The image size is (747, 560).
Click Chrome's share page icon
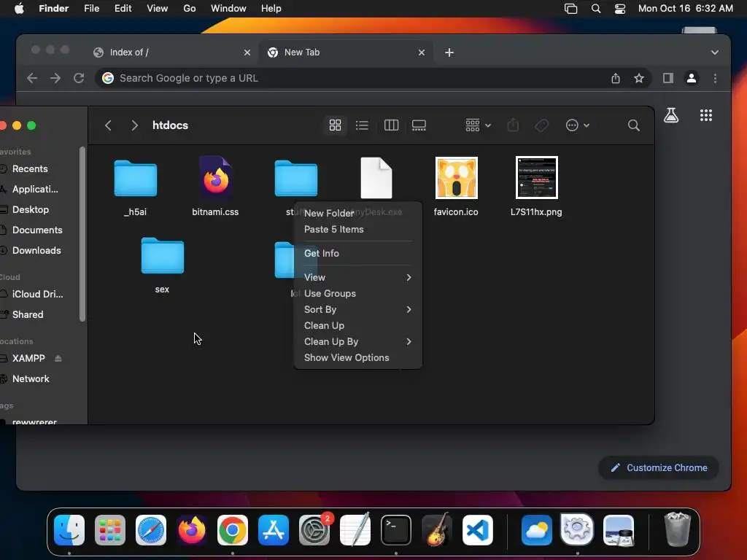616,78
